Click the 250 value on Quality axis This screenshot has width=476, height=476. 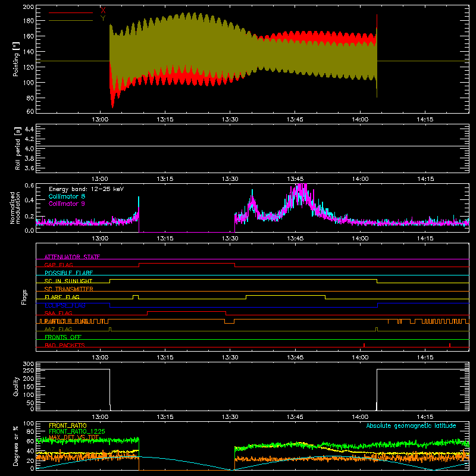click(29, 370)
